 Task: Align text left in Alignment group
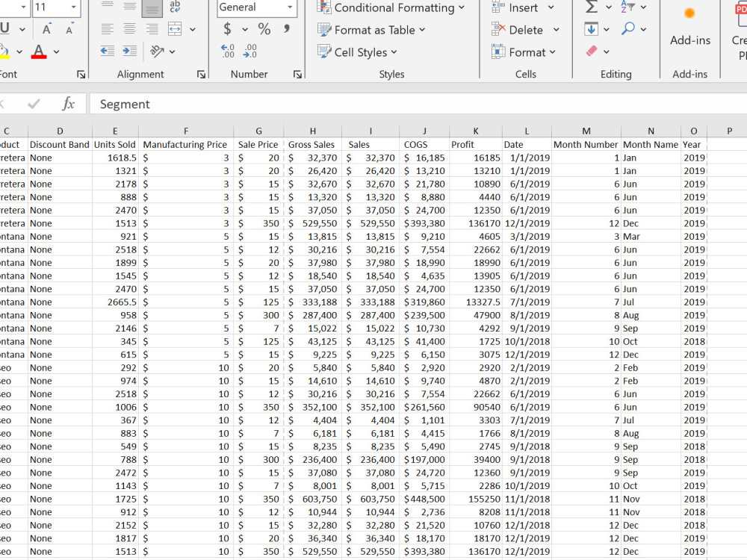[x=107, y=29]
